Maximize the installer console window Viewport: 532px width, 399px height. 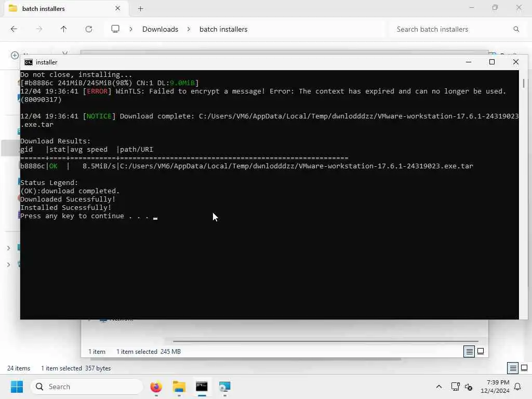492,62
